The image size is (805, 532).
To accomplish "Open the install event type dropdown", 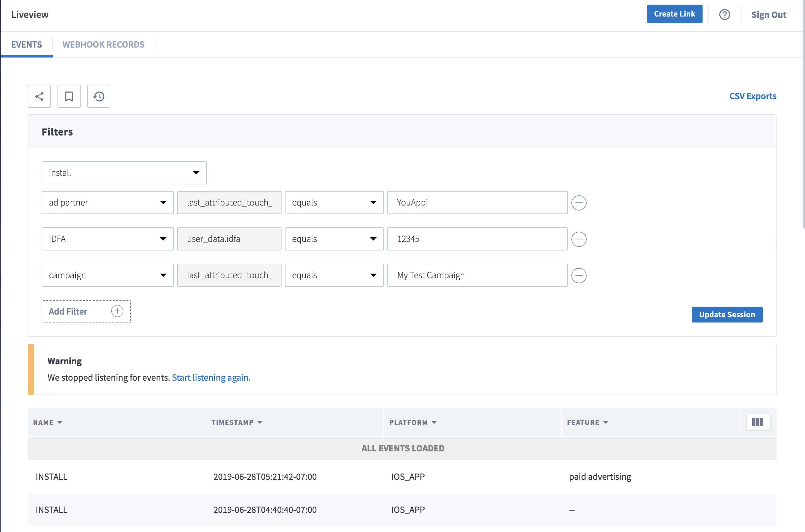I will tap(124, 173).
